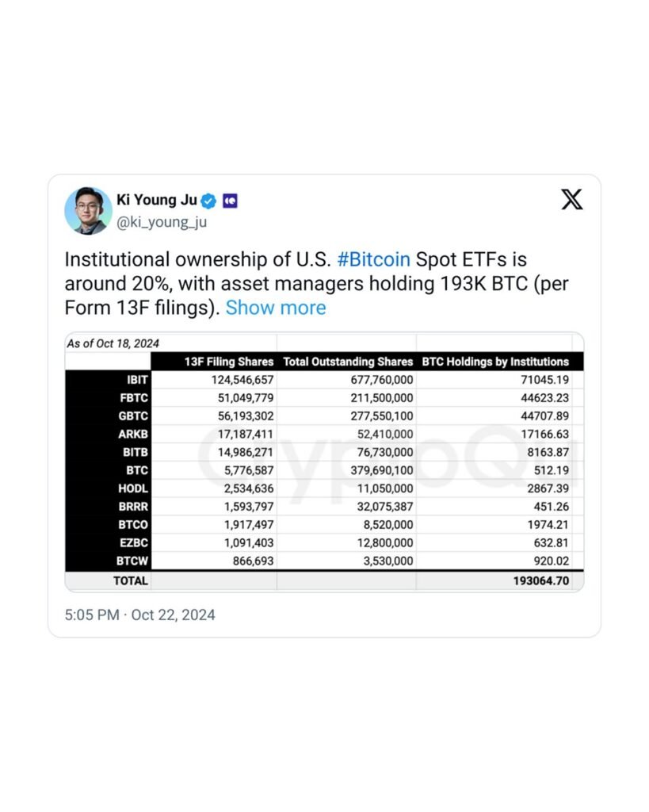Open the ETF holdings table image
The width and height of the screenshot is (649, 812).
[325, 462]
